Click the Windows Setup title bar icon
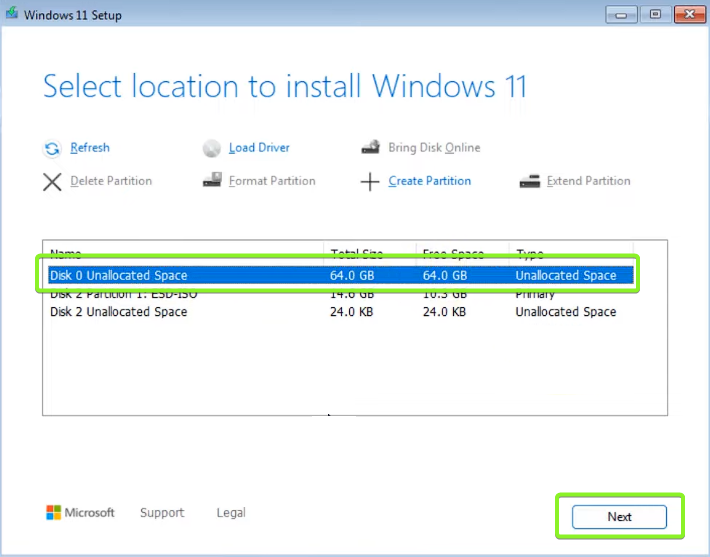This screenshot has height=557, width=710. coord(11,15)
